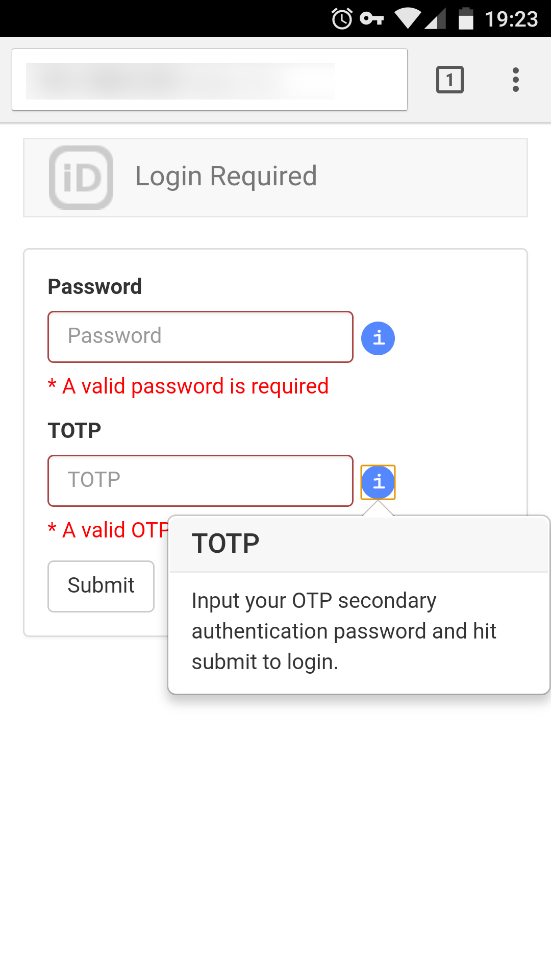Focus the TOTP input field
Image resolution: width=551 pixels, height=980 pixels.
click(201, 481)
